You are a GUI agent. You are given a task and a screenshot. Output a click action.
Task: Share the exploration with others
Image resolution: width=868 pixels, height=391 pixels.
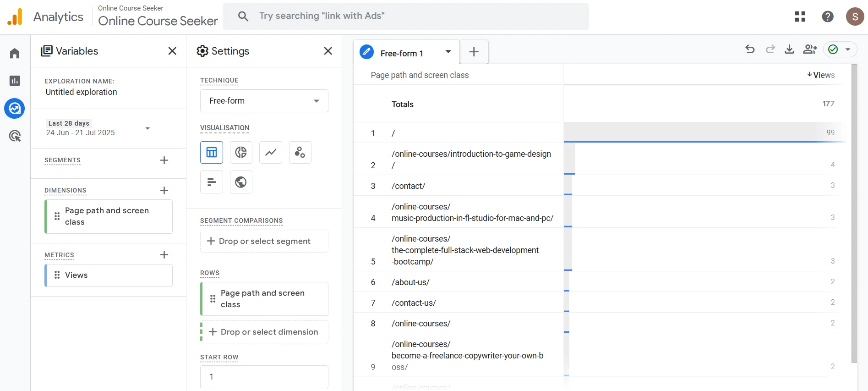(810, 50)
